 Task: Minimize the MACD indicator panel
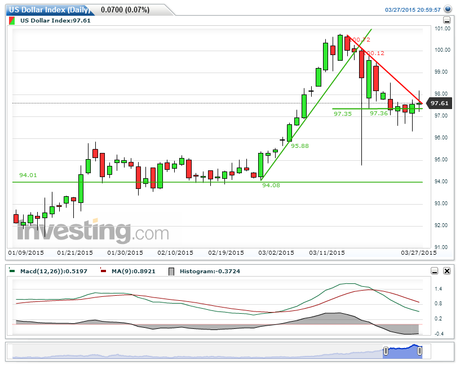click(x=434, y=271)
